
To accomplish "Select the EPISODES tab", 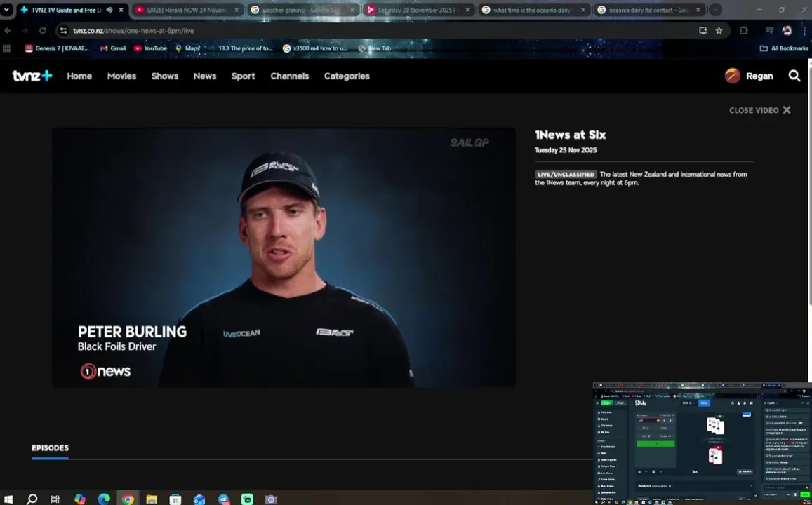I will 51,448.
